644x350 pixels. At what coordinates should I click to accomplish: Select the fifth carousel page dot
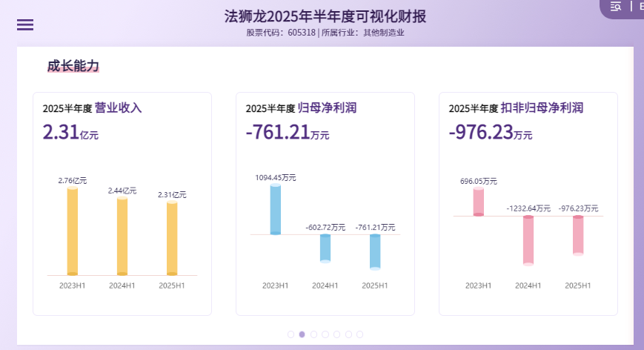[x=337, y=334]
